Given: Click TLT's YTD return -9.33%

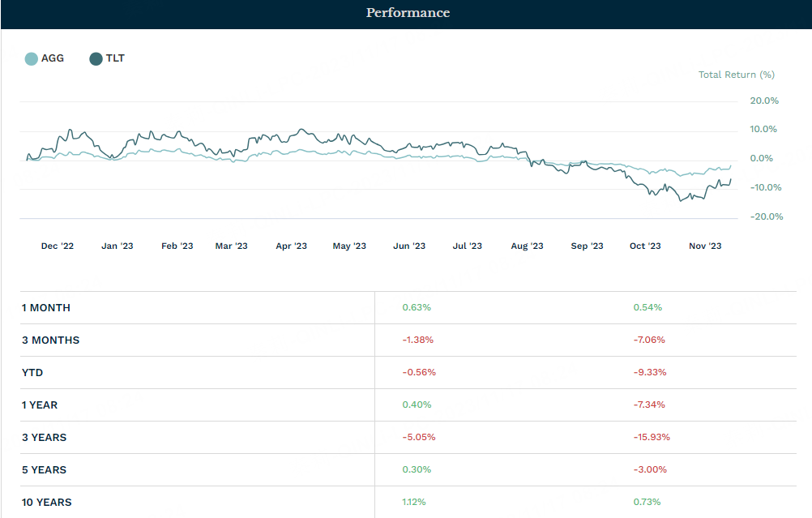Looking at the screenshot, I should (x=648, y=373).
